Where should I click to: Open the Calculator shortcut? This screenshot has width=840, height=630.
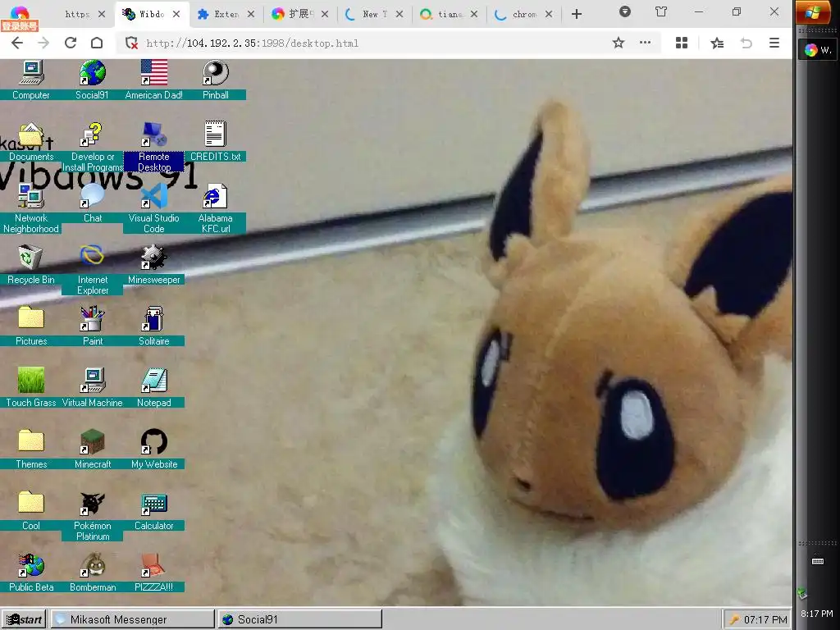click(153, 510)
